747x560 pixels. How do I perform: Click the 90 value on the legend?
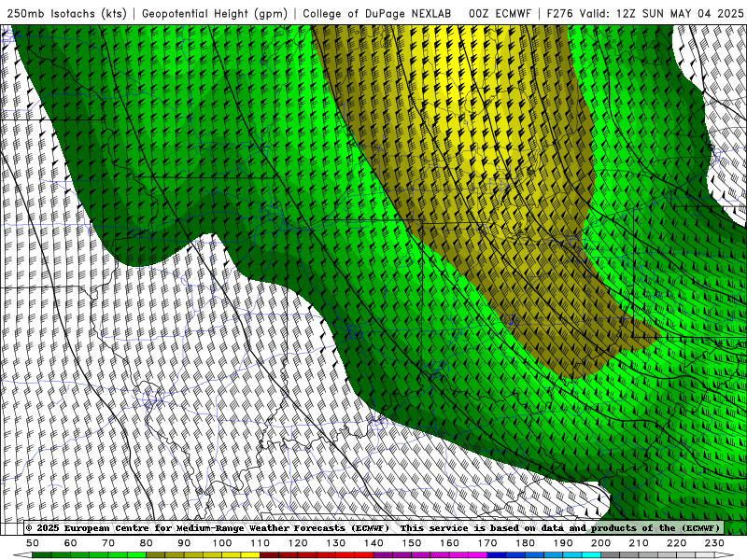click(184, 543)
